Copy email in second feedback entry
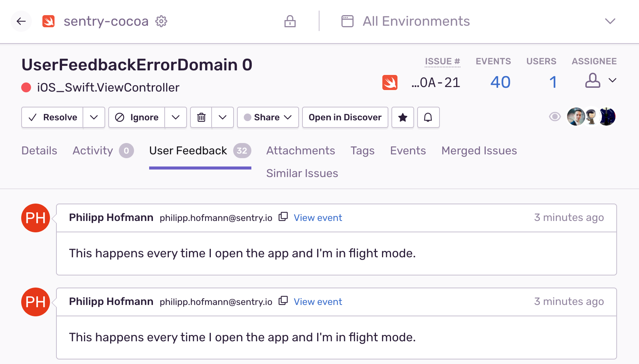 pos(283,301)
